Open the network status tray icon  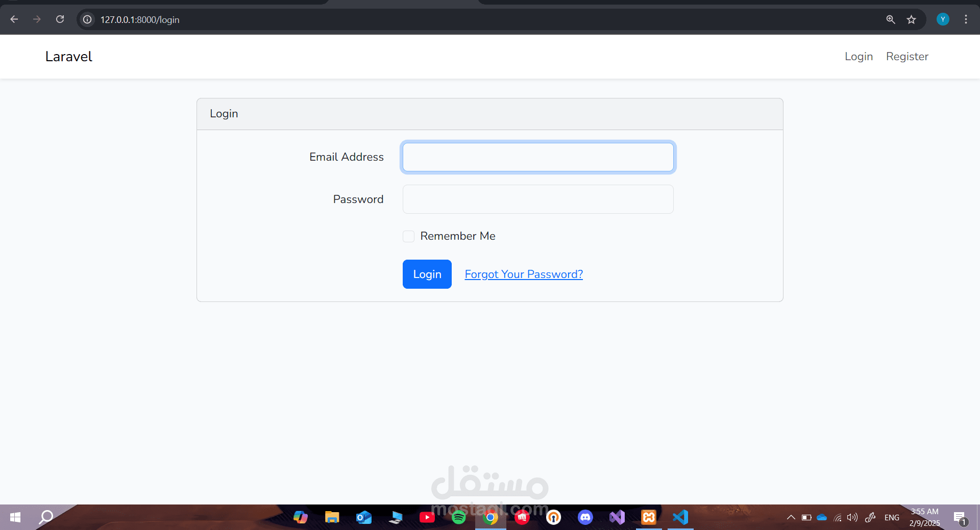[x=838, y=518]
